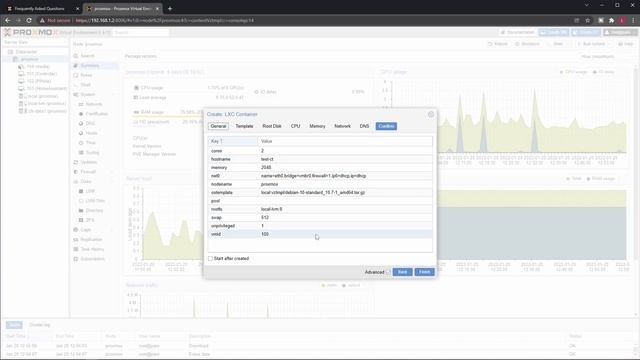The width and height of the screenshot is (640, 360).
Task: Switch to the CPU tab
Action: click(296, 127)
